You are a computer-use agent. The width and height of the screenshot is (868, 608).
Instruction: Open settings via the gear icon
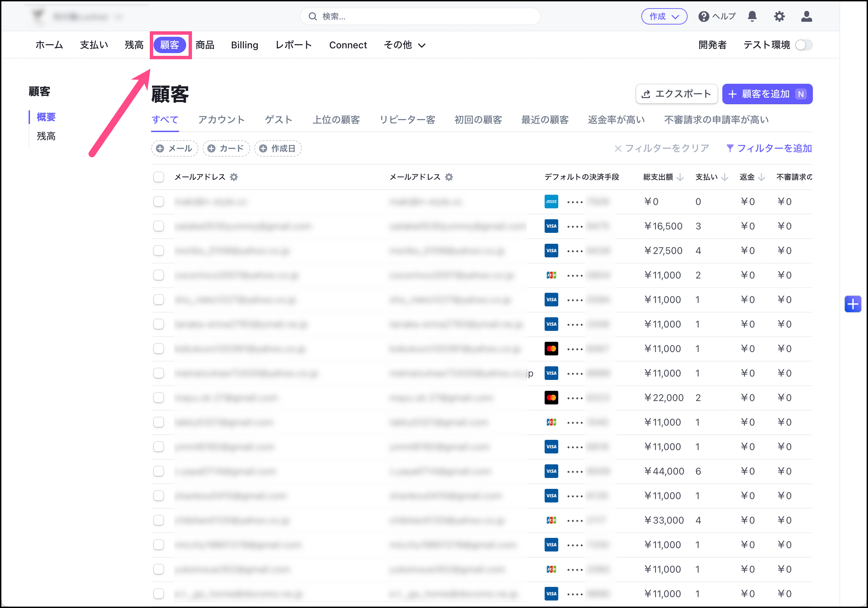(779, 16)
